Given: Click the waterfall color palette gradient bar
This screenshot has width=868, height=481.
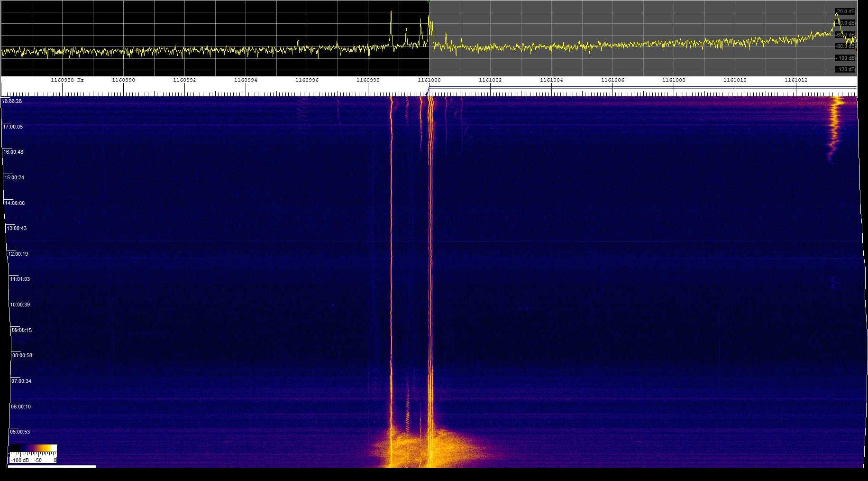Looking at the screenshot, I should pos(33,448).
